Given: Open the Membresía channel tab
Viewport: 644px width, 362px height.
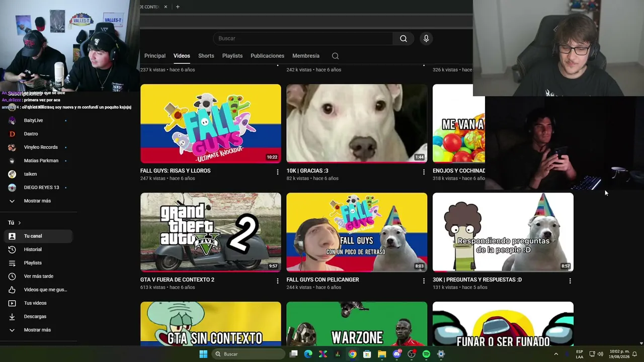Looking at the screenshot, I should pos(306,56).
